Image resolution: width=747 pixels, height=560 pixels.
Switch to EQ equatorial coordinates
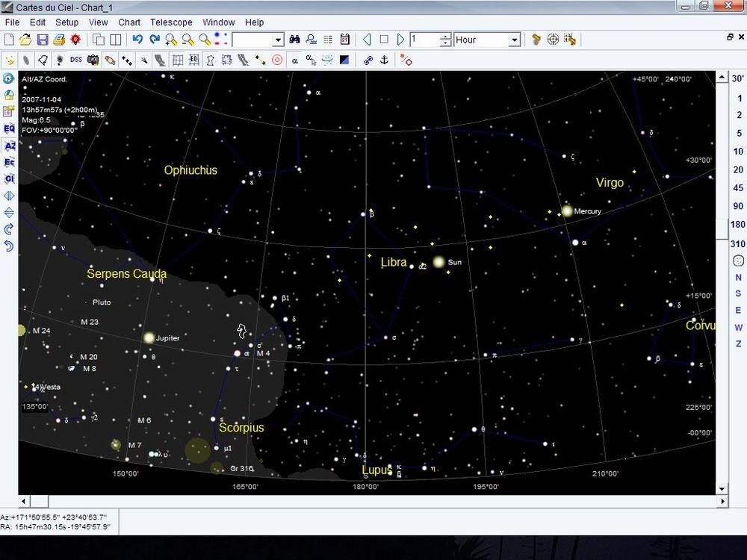pyautogui.click(x=9, y=128)
